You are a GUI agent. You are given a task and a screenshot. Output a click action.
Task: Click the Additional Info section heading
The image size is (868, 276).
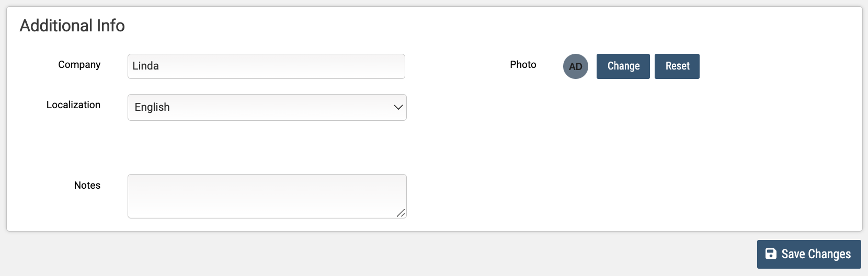(72, 26)
